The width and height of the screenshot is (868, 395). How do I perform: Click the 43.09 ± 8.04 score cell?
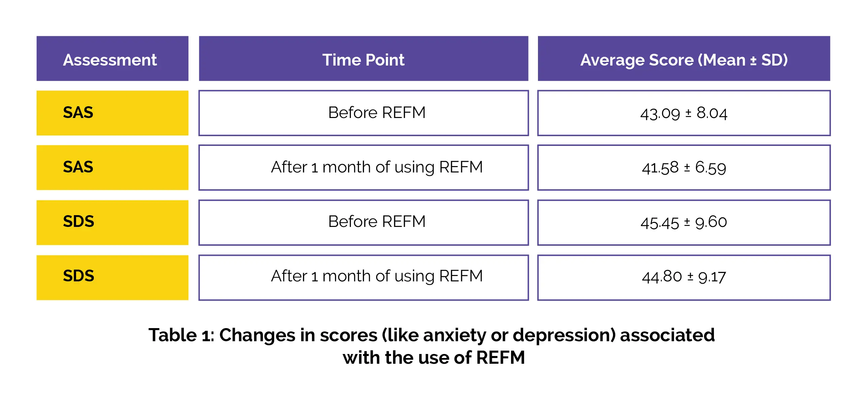pos(684,113)
